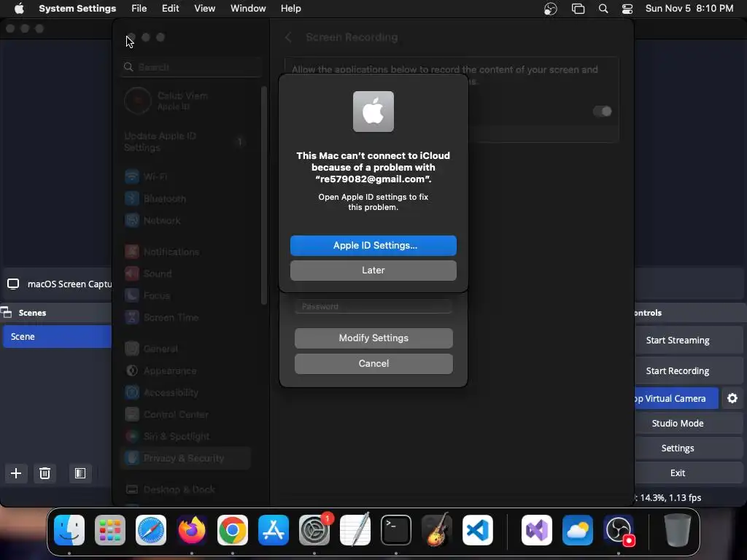Click the Password input field
747x560 pixels.
tap(373, 306)
